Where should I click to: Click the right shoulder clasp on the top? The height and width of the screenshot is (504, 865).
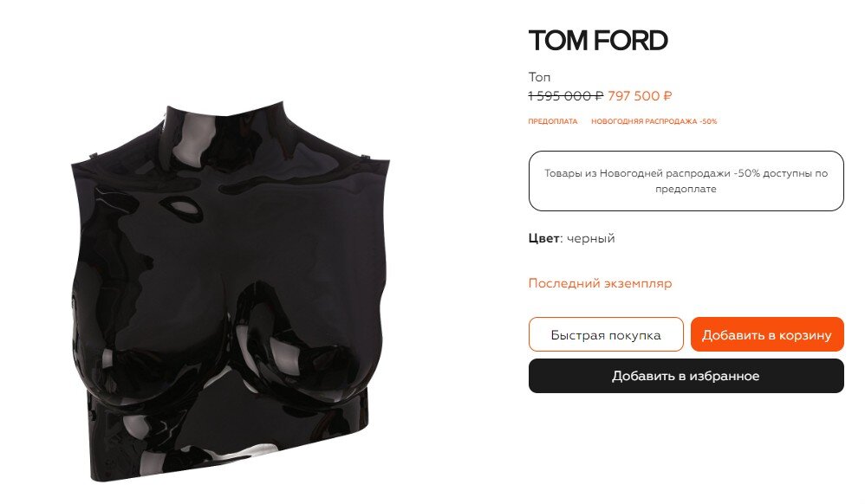tap(365, 157)
